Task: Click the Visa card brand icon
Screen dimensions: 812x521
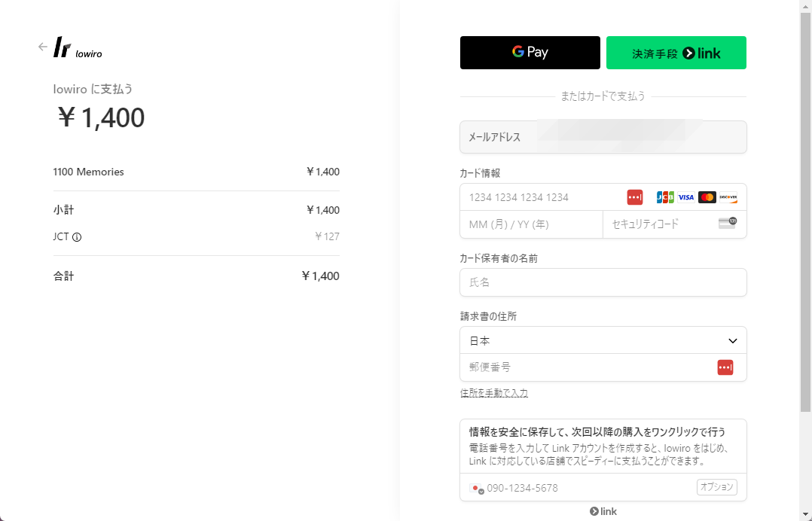Action: [685, 197]
